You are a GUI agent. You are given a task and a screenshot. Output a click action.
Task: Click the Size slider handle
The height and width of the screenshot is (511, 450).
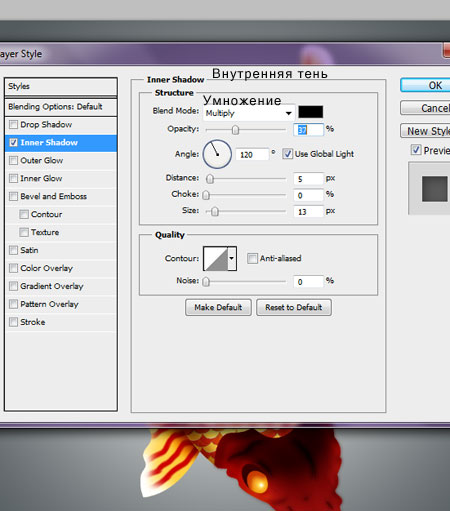(x=215, y=211)
